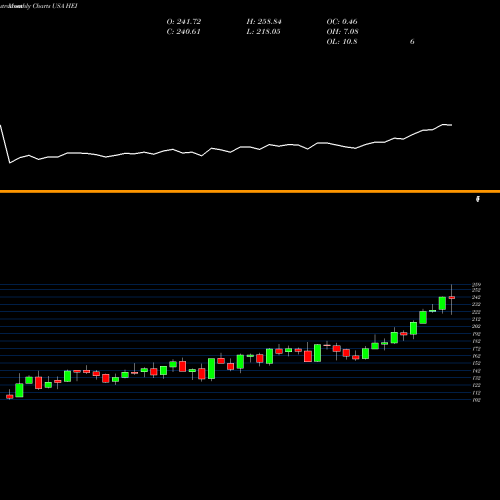Click the 172 price axis label
Image resolution: width=500 pixels, height=500 pixels.
click(477, 349)
